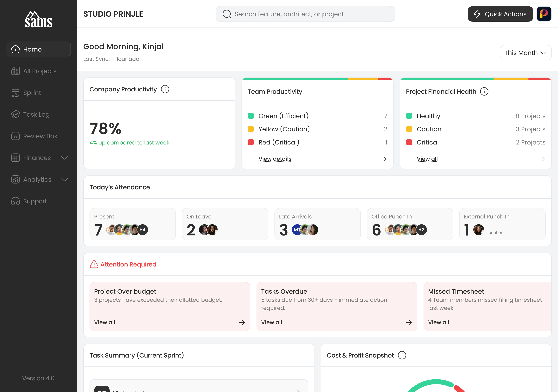Screen dimensions: 558x392
Task: Click the Cost & Profit Snapshot info icon
Action: click(402, 355)
